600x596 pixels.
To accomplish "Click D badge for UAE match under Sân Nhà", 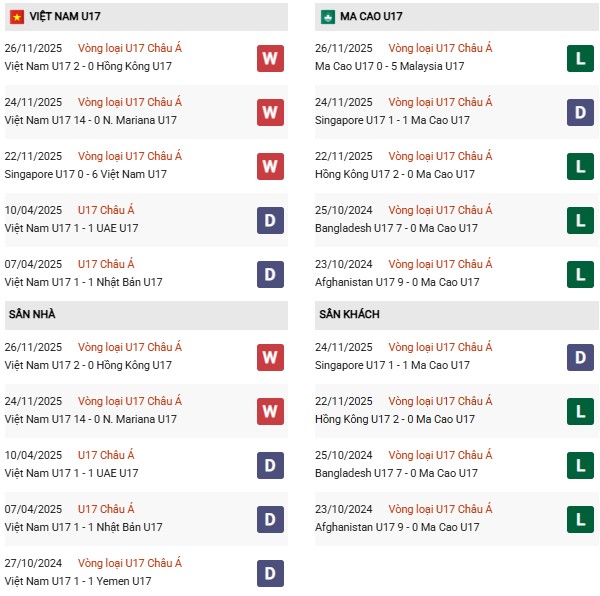I will point(270,465).
